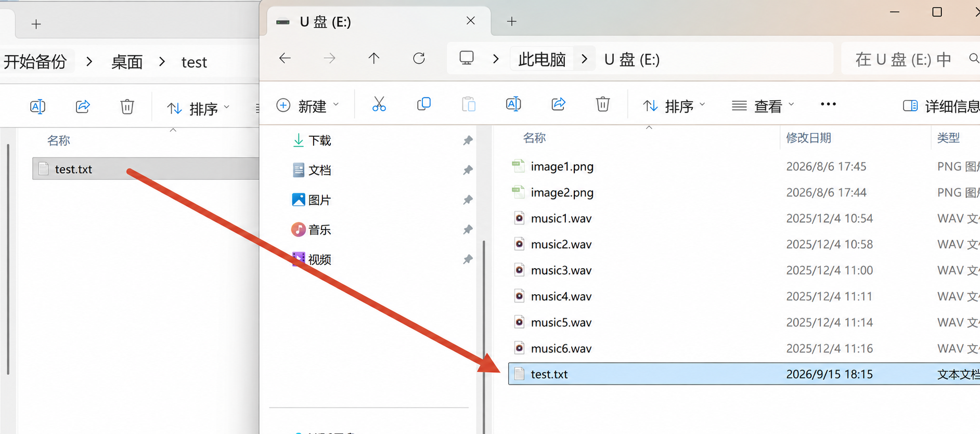
Task: Click the search box for U 盘 (E:)
Action: tap(911, 59)
